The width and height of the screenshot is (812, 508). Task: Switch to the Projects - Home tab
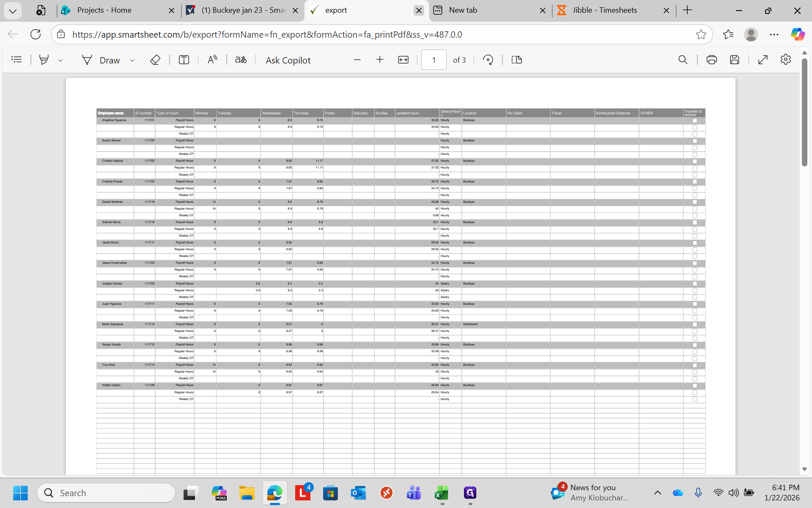click(104, 10)
